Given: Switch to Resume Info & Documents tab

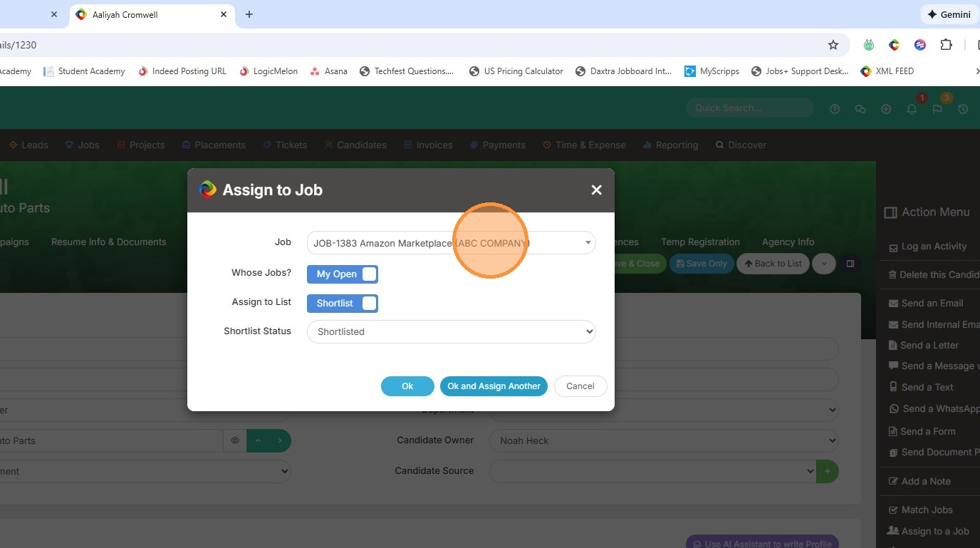Looking at the screenshot, I should click(x=108, y=242).
